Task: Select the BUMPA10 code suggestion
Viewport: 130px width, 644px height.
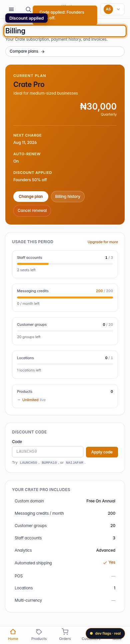Action: click(x=49, y=462)
